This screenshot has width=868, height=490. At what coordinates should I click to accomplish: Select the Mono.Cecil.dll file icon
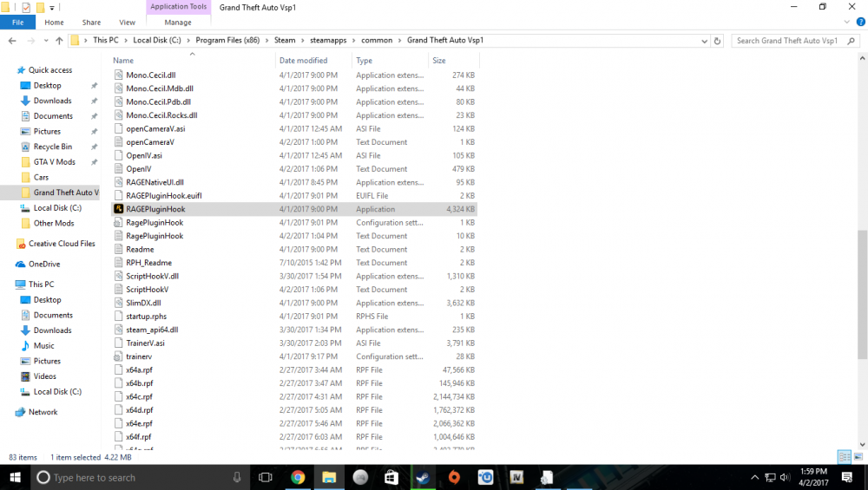[118, 75]
